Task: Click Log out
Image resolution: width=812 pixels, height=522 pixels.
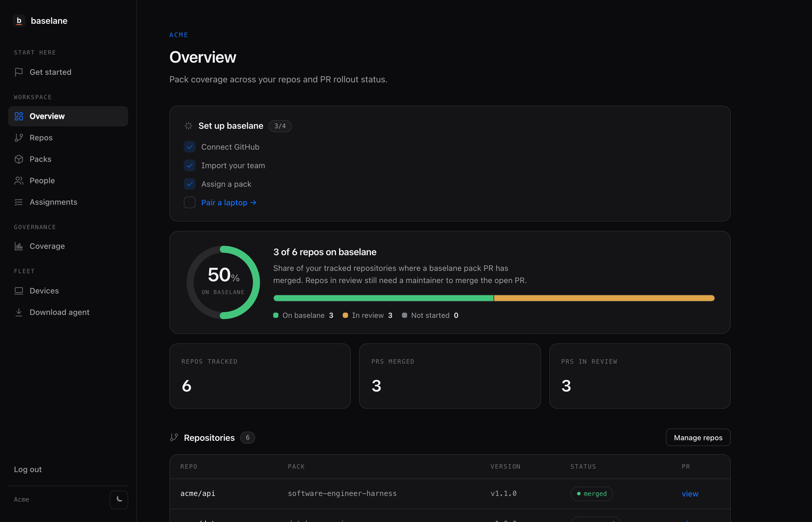Action: 28,470
